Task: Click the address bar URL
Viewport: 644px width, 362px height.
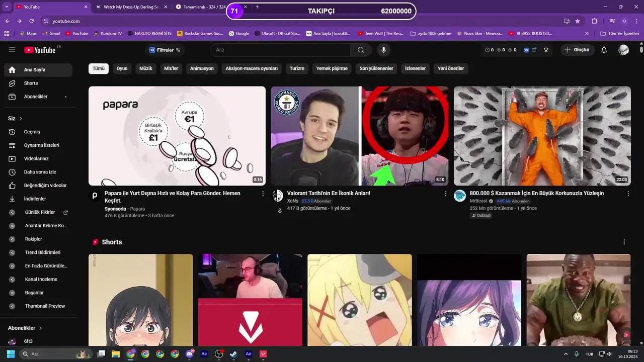Action: tap(66, 21)
